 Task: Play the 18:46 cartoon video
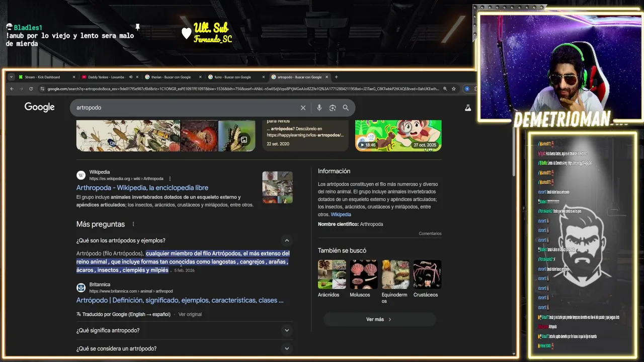click(x=398, y=135)
